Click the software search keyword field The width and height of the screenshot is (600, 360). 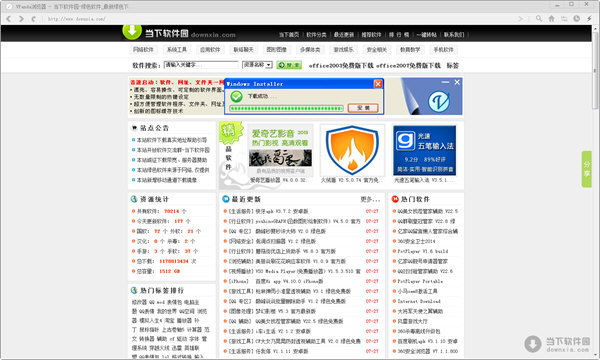pos(201,65)
